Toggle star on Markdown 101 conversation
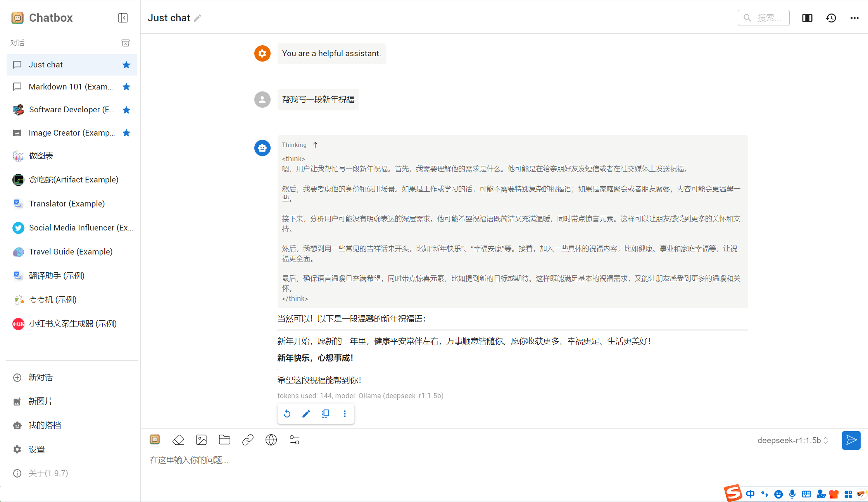Screen dimensions: 868x502 (126, 87)
